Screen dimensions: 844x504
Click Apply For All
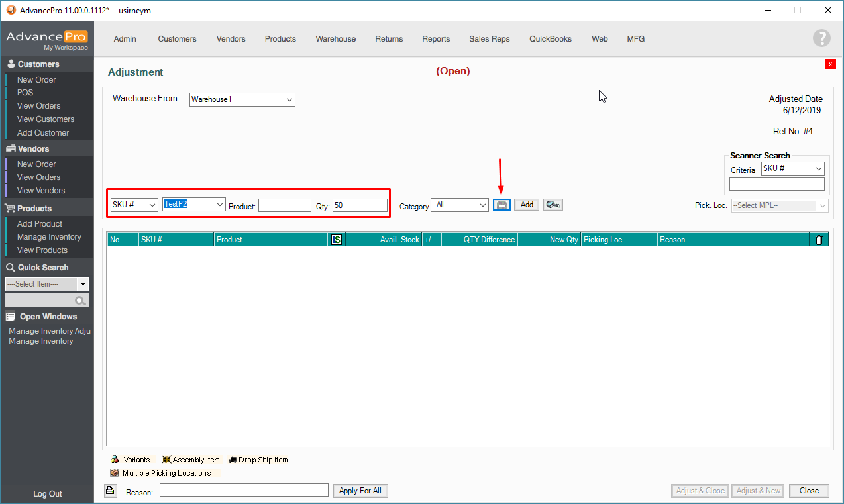(360, 490)
